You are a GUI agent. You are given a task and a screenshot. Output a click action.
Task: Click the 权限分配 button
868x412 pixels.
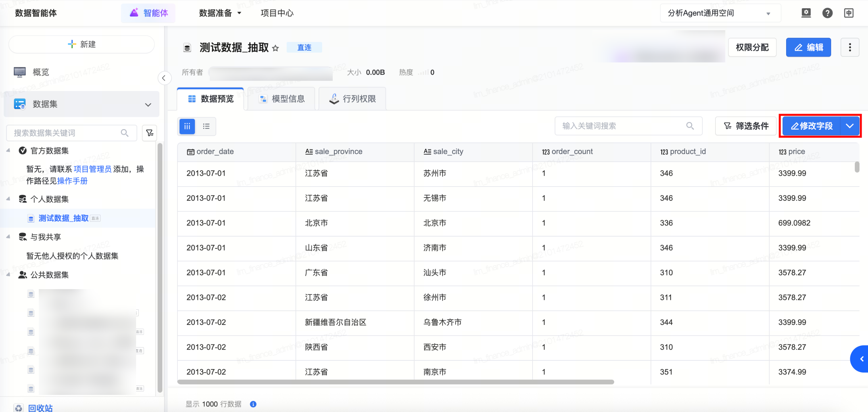tap(752, 47)
